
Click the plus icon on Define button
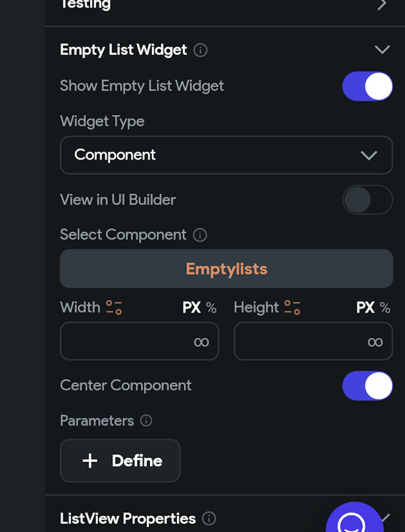tap(90, 461)
